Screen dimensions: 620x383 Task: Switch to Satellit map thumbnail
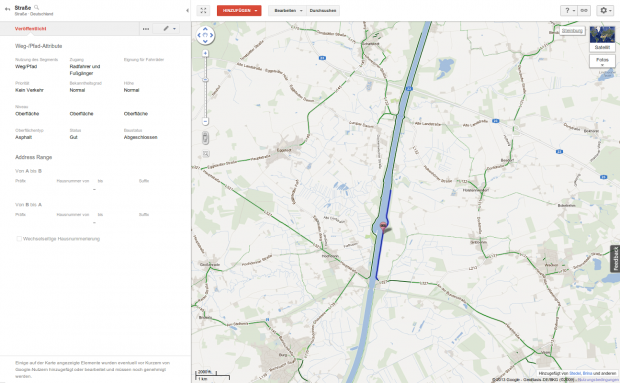coord(602,39)
